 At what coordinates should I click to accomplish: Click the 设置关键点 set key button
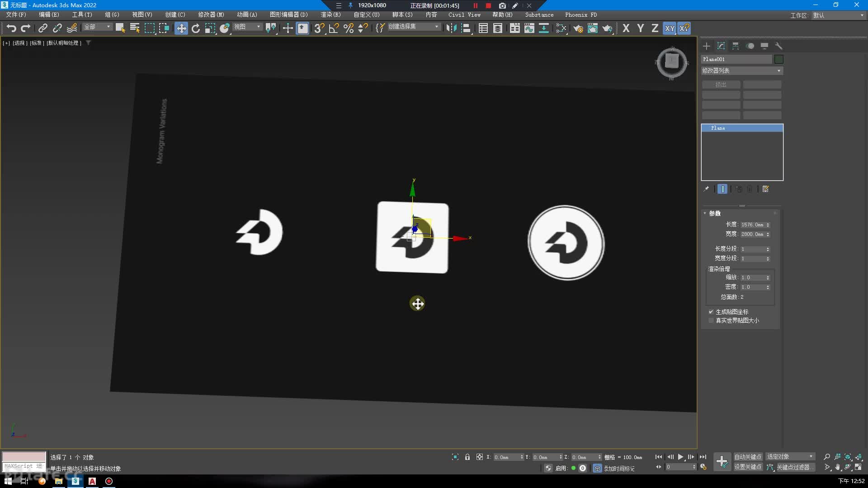(748, 467)
